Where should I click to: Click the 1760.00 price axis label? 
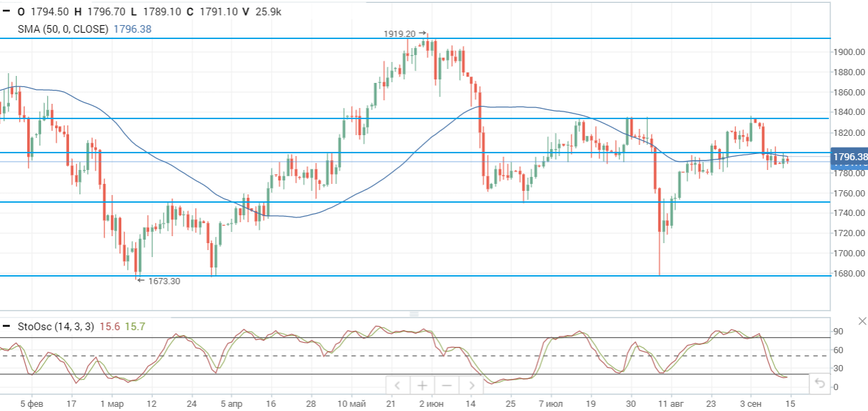pos(849,193)
